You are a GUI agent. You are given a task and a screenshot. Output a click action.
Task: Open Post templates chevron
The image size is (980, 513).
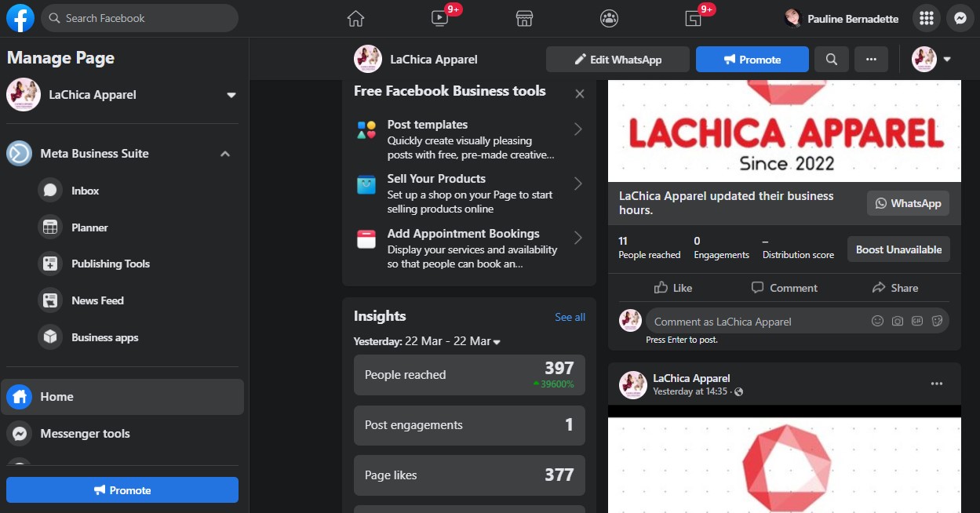pos(578,129)
